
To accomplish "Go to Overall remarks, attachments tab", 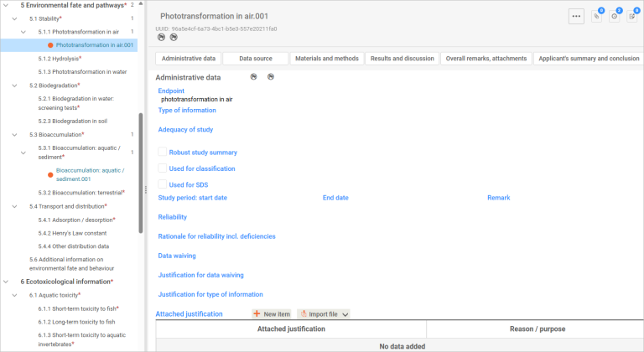I will tap(486, 59).
